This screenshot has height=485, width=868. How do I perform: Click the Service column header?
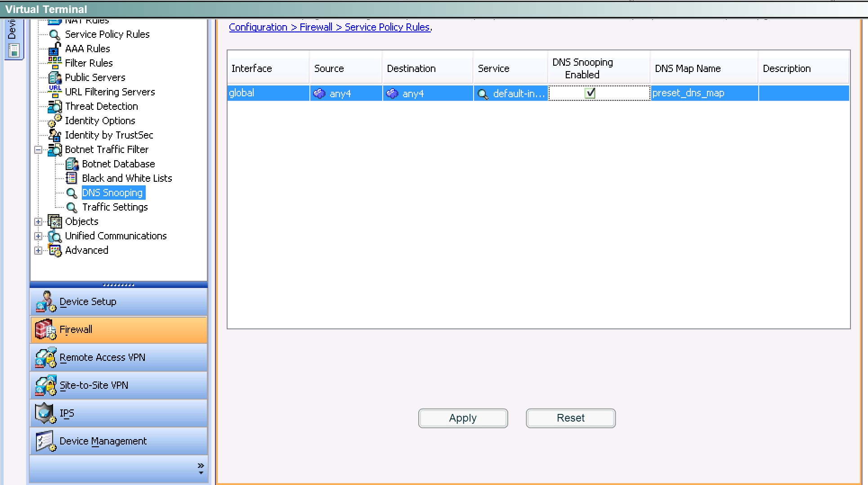point(510,68)
